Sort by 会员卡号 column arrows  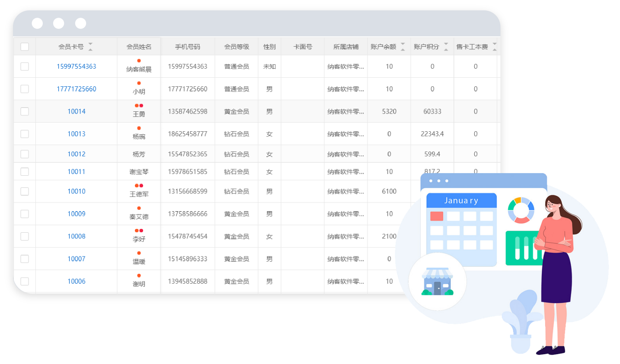pos(90,47)
